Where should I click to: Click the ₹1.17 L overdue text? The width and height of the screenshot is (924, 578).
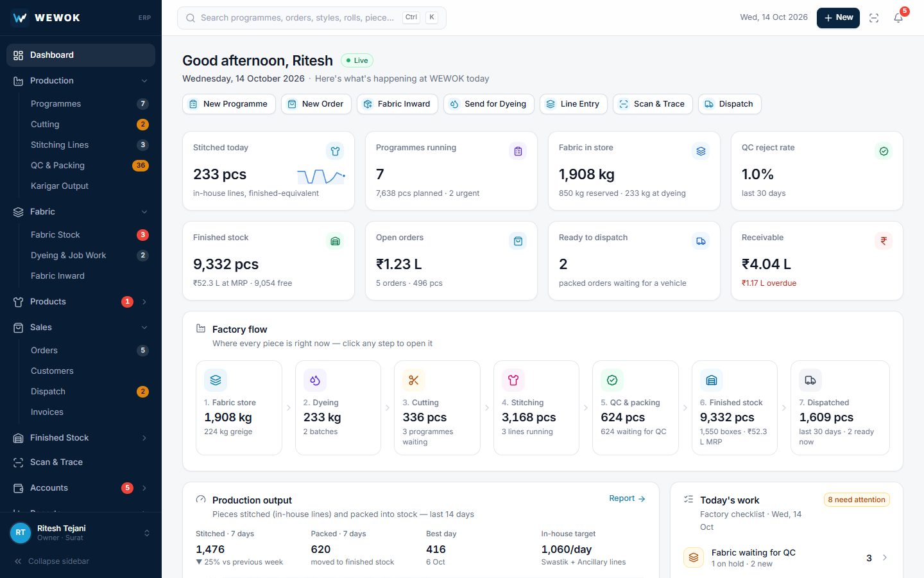click(x=769, y=283)
